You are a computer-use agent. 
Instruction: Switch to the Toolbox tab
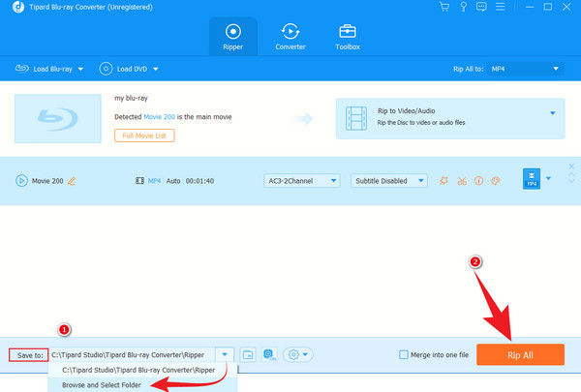click(348, 35)
